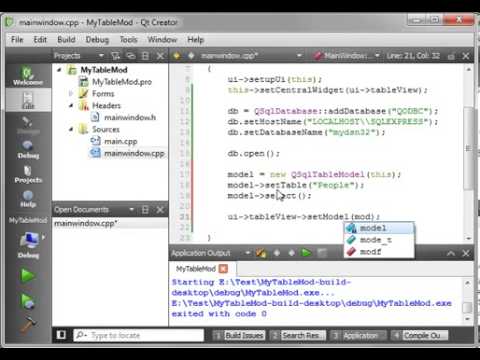Split the Projects panel

[x=146, y=56]
